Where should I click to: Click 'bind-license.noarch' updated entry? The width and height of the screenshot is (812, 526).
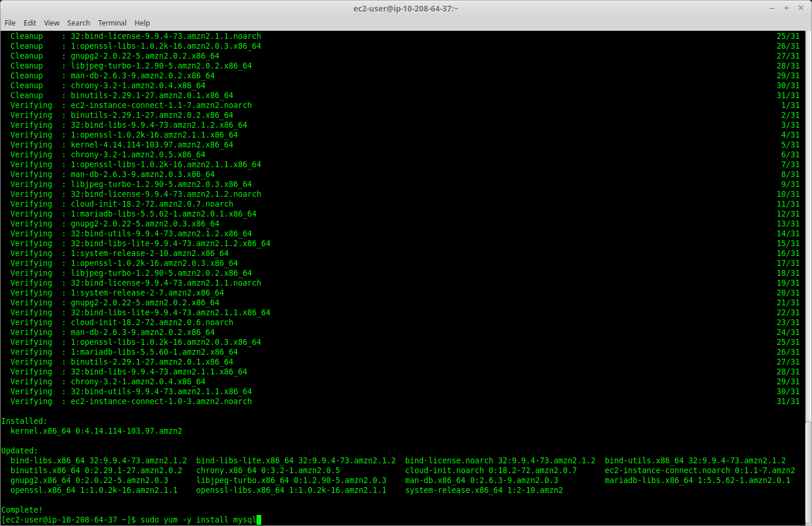(x=500, y=460)
